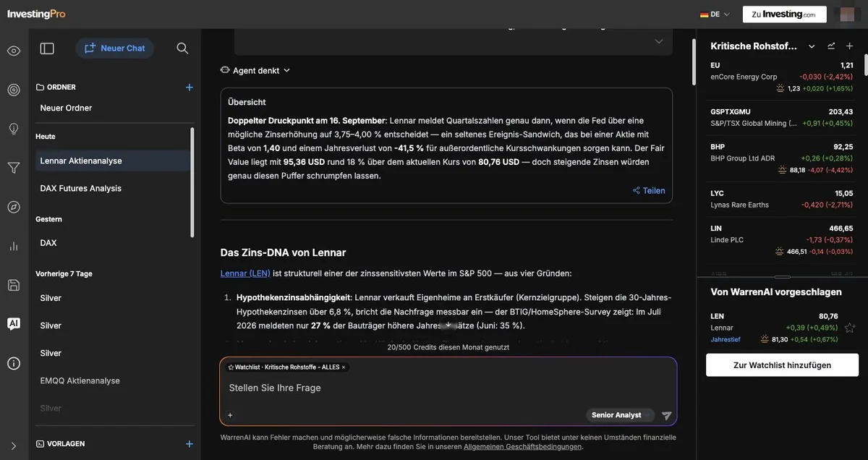Send the question with the paper plane icon
The image size is (868, 460).
tap(666, 416)
